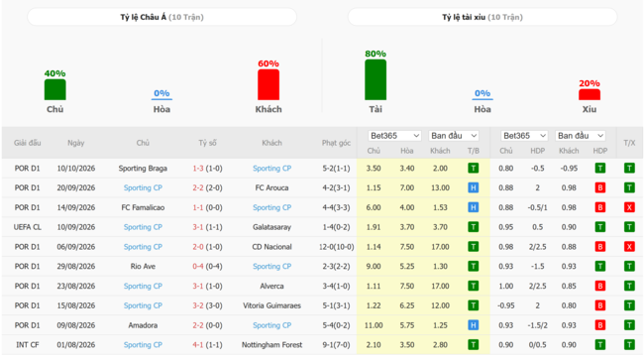The width and height of the screenshot is (644, 361).
Task: Click green T/X badge in Sporting Braga row
Action: click(x=629, y=169)
